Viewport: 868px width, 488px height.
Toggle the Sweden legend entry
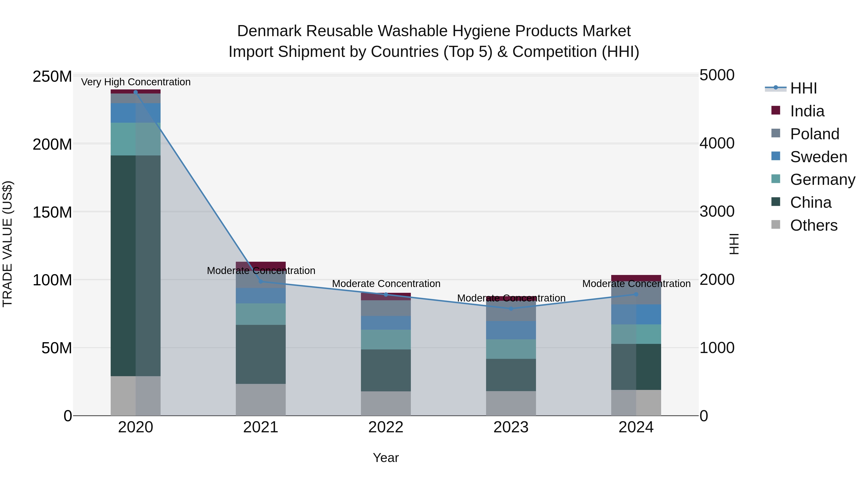click(809, 157)
